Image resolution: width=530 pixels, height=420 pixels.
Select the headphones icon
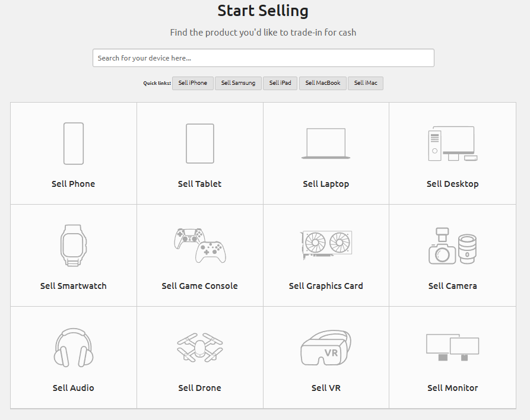(x=74, y=348)
